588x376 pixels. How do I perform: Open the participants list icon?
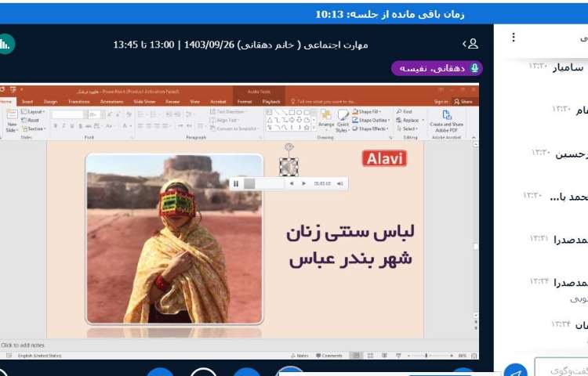click(x=470, y=44)
